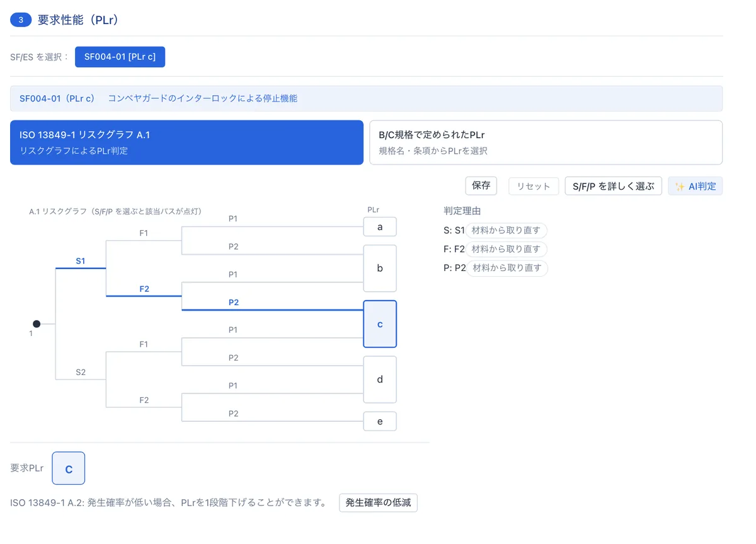Select the highlighted F2 branch under S1
The width and height of the screenshot is (756, 544).
coord(144,289)
